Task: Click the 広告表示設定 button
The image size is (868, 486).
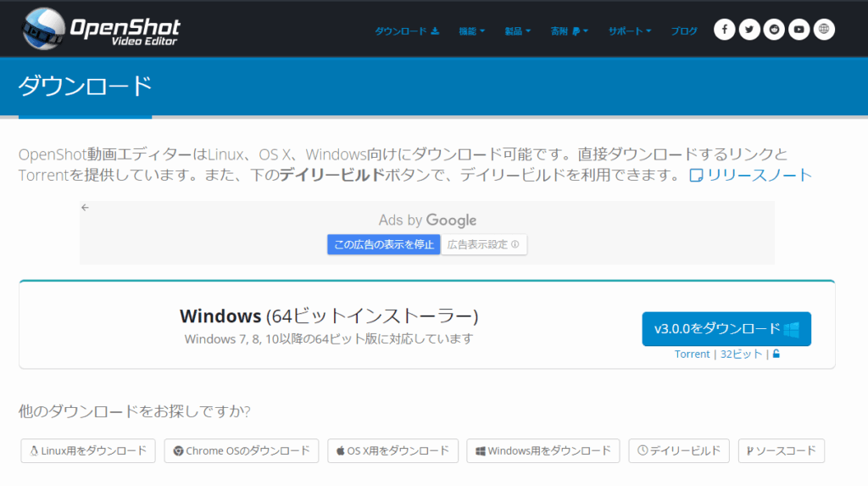Action: click(483, 244)
